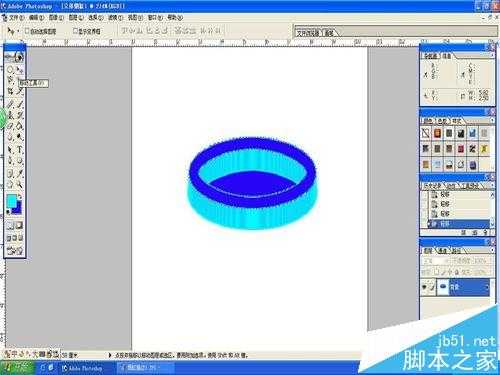Select the Eyedropper tool
Viewport: 500px width, 375px height.
point(20,173)
